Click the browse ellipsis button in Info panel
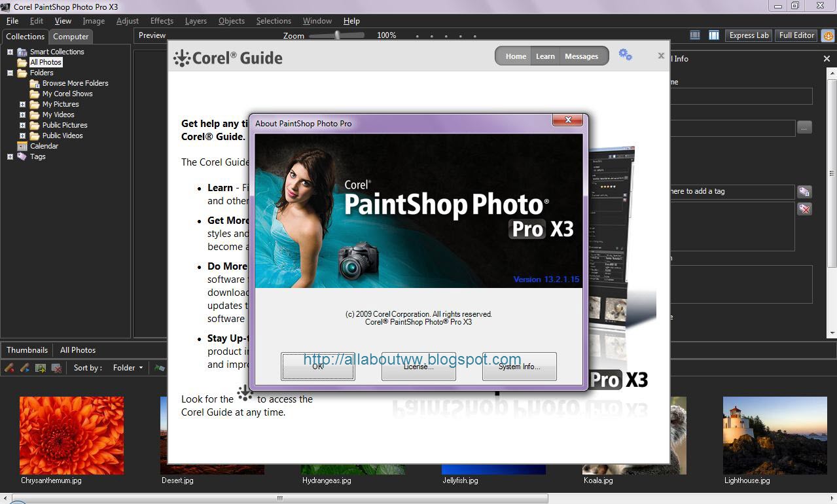This screenshot has height=504, width=837. pyautogui.click(x=804, y=128)
